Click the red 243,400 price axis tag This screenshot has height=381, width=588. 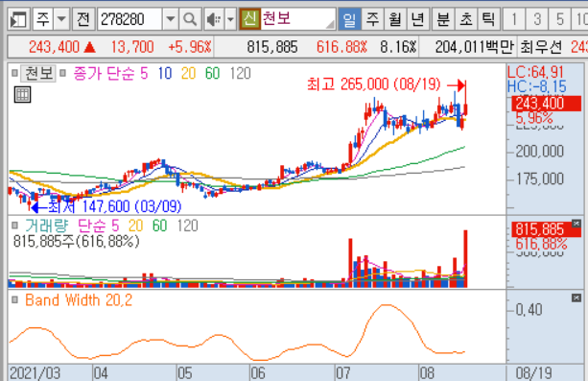(x=546, y=104)
